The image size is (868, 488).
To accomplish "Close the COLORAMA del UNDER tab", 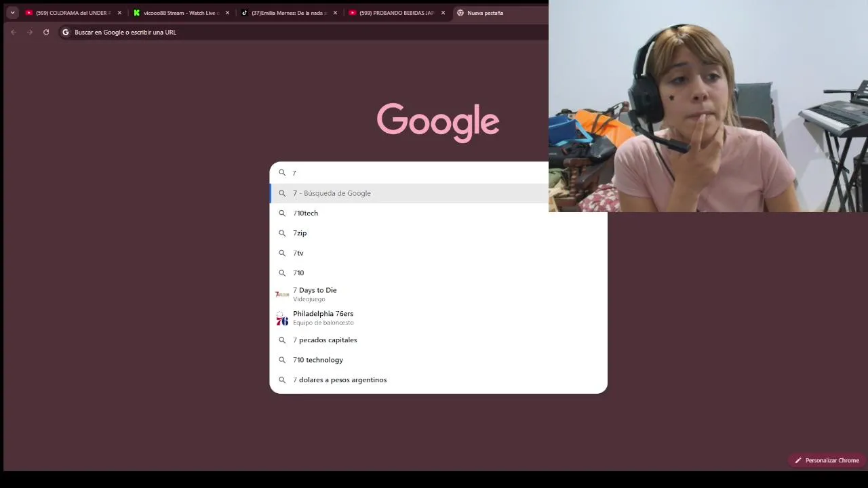I will pos(119,13).
